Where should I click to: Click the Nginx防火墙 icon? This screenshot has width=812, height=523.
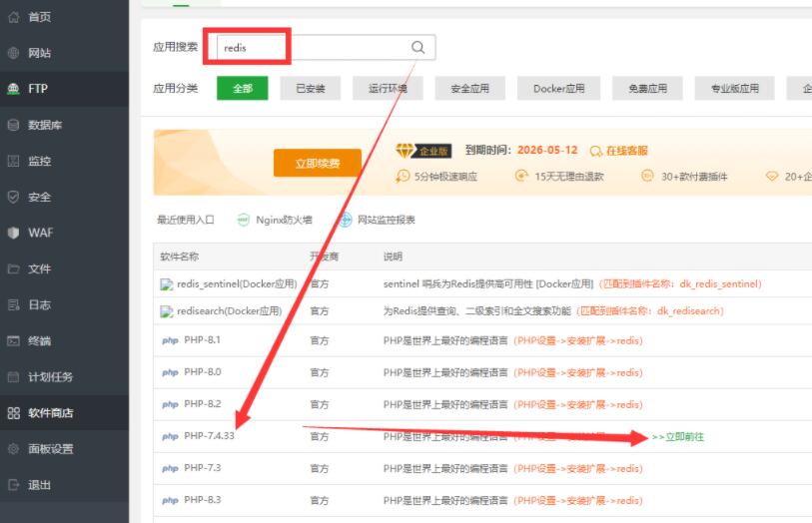tap(243, 220)
